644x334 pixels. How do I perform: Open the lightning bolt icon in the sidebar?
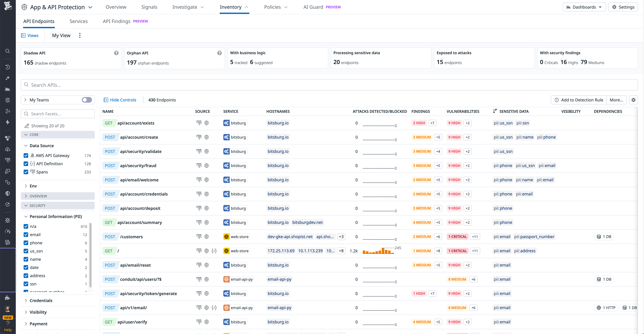7,122
